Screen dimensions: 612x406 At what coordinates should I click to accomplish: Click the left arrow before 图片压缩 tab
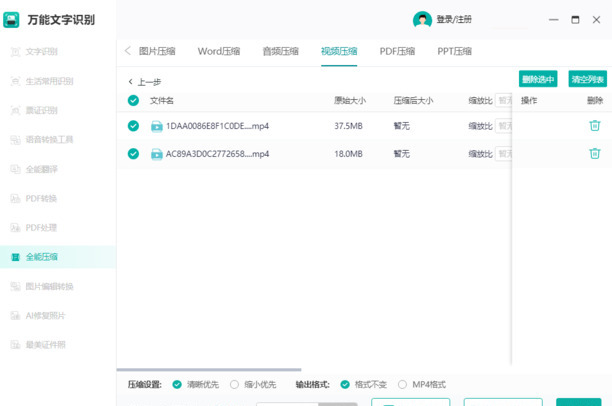point(127,51)
